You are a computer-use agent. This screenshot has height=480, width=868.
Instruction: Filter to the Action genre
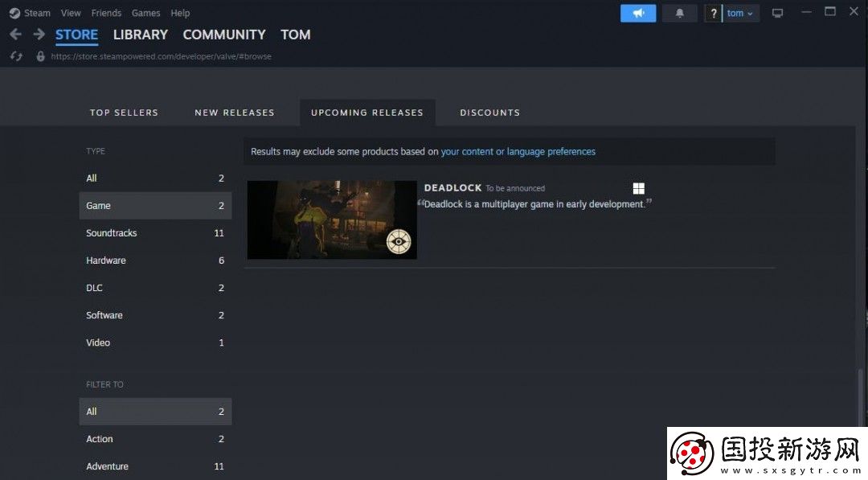[155, 439]
